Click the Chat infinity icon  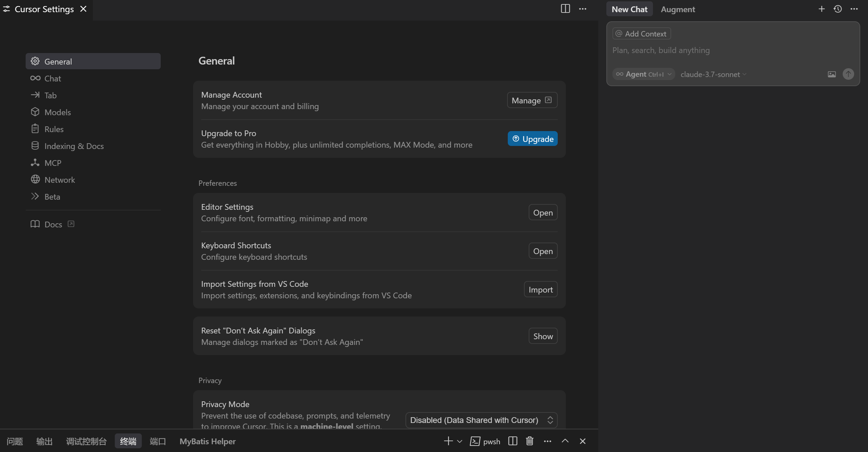point(35,78)
